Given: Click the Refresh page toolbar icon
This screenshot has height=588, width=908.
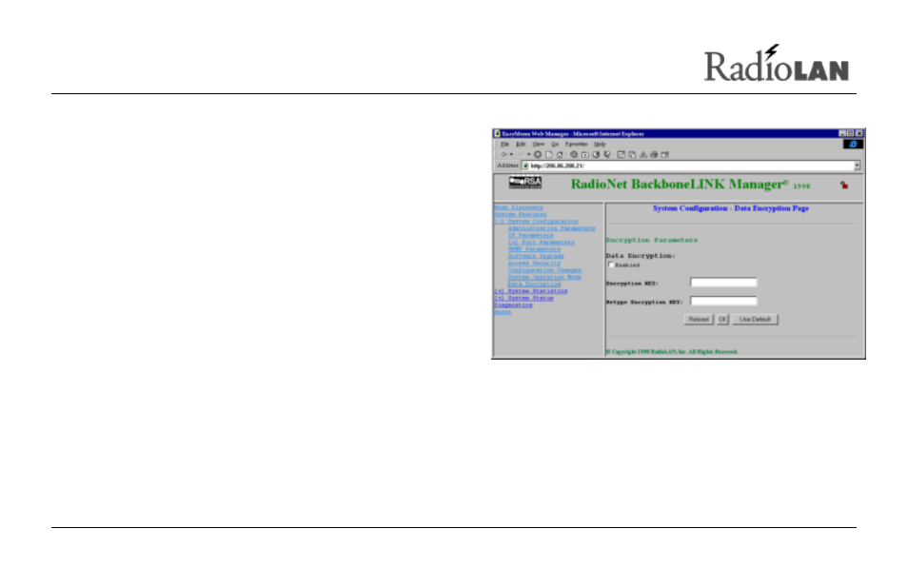Looking at the screenshot, I should [549, 154].
